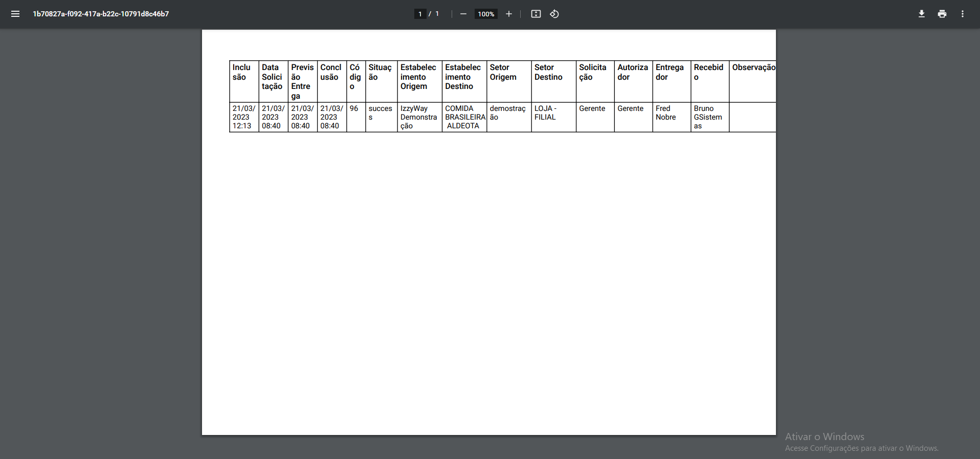This screenshot has width=980, height=459.
Task: Select the 'Data Solicitação' column header
Action: [x=273, y=81]
